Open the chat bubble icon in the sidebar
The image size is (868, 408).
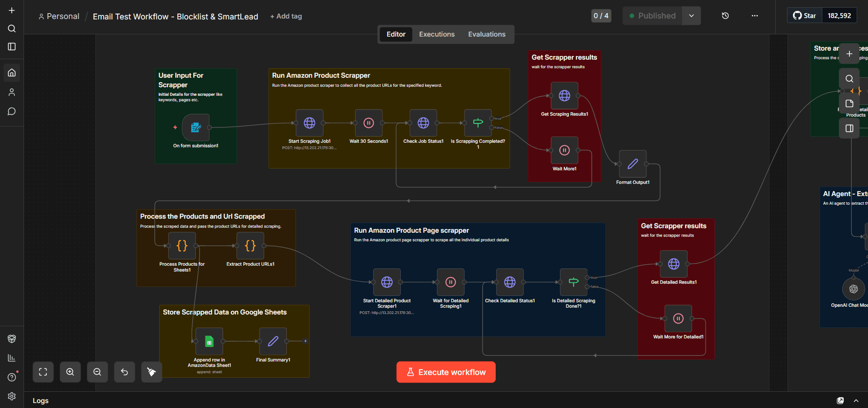[11, 111]
